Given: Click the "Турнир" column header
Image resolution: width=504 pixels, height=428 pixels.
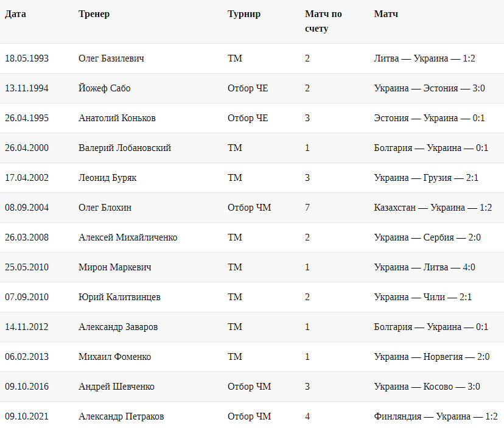Looking at the screenshot, I should (x=243, y=14).
